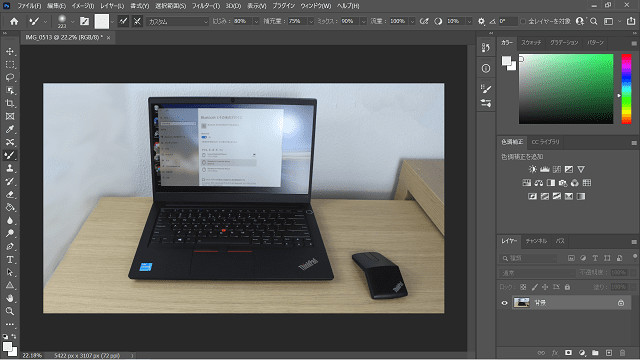Switch to the CC ライブラリ tab
The image size is (640, 360).
[x=545, y=142]
